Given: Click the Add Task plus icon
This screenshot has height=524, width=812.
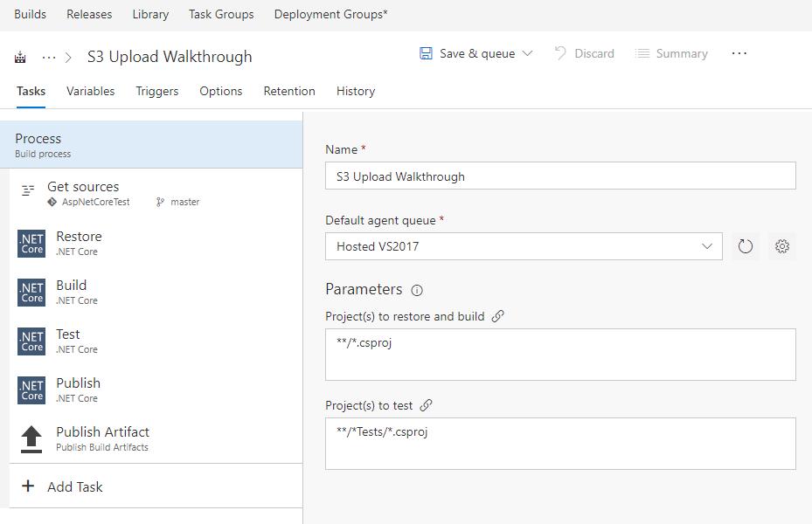Looking at the screenshot, I should tap(28, 486).
